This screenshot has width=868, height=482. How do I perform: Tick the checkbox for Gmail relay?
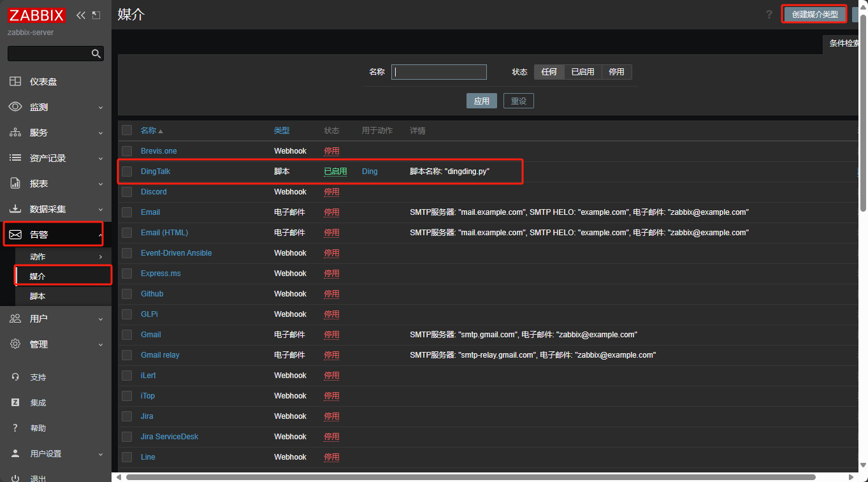pos(127,355)
